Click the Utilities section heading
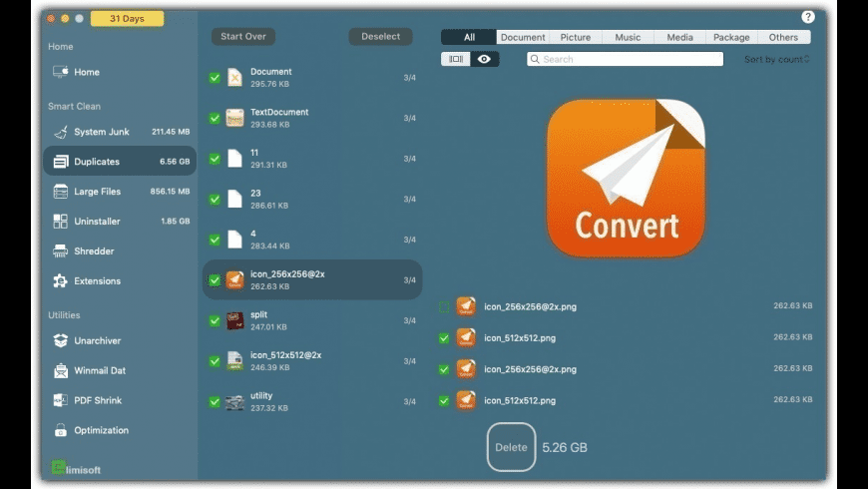Viewport: 868px width, 489px height. [64, 315]
